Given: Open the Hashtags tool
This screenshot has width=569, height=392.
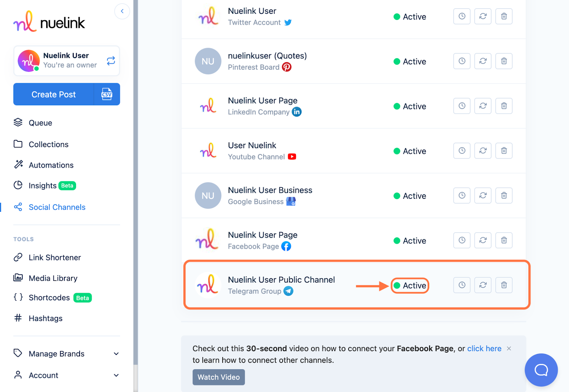Looking at the screenshot, I should click(38, 318).
